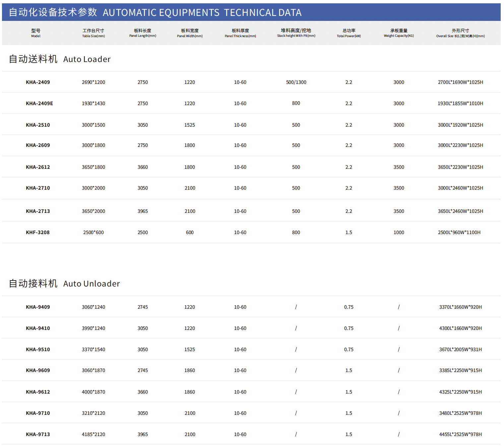The image size is (504, 447).
Task: Select model name KHF-3208
Action: pos(38,232)
